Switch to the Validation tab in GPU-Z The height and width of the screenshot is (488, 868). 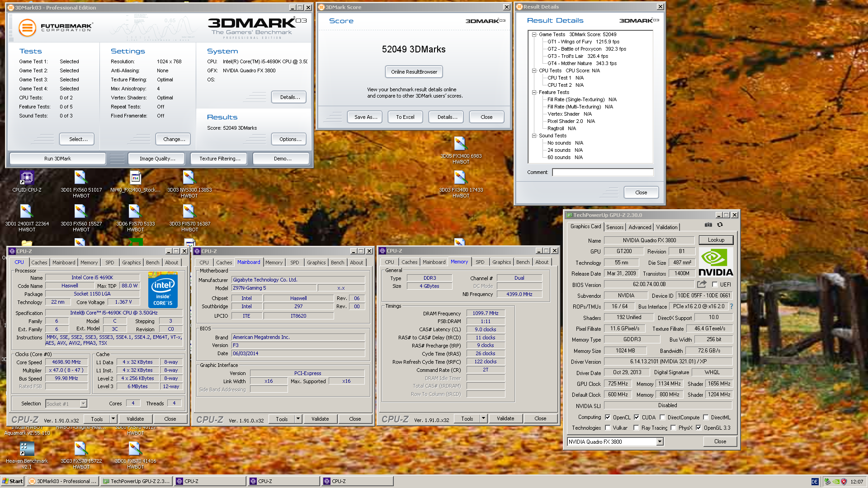(x=667, y=227)
